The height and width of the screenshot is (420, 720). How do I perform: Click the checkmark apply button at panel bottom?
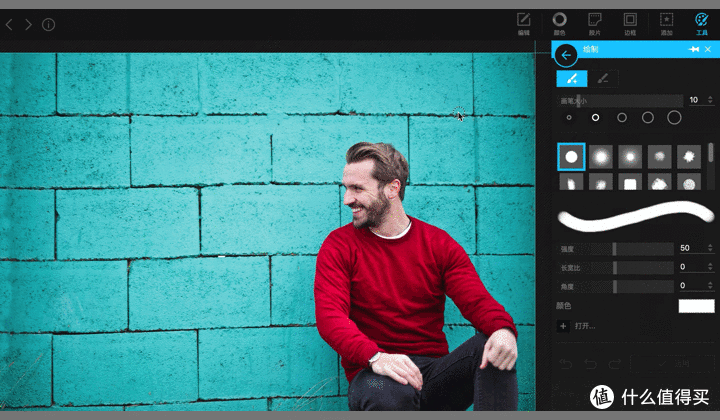[673, 364]
